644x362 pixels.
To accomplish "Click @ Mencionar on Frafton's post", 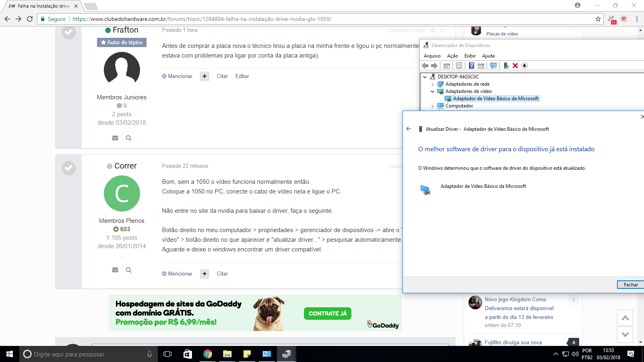I will (x=177, y=76).
